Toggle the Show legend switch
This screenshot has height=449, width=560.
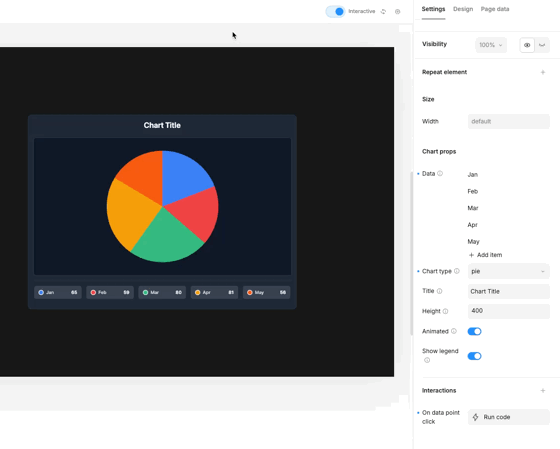[474, 356]
